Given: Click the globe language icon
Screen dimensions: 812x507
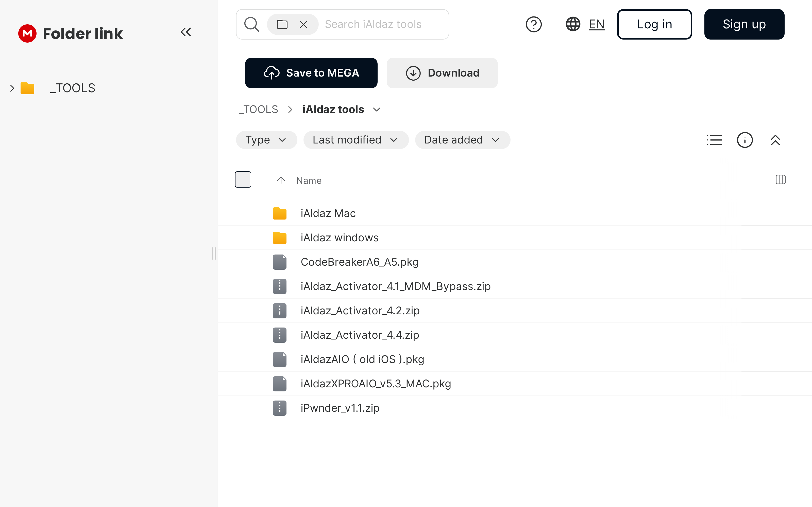Looking at the screenshot, I should click(573, 24).
